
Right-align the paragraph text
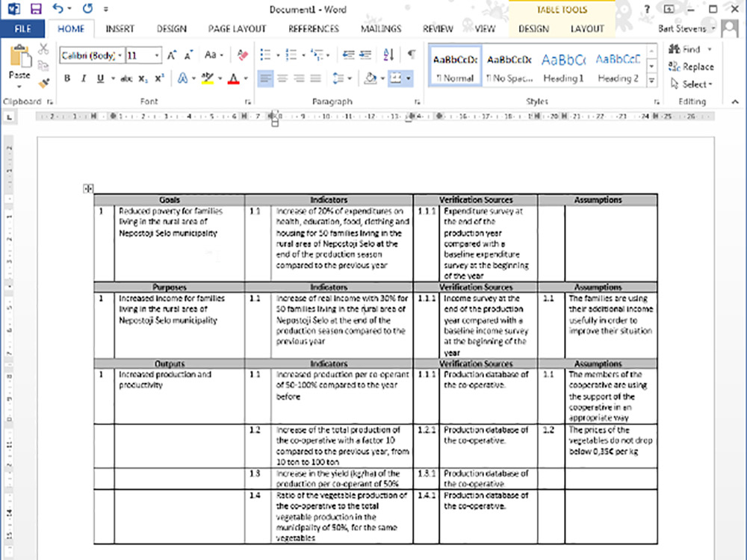point(300,78)
